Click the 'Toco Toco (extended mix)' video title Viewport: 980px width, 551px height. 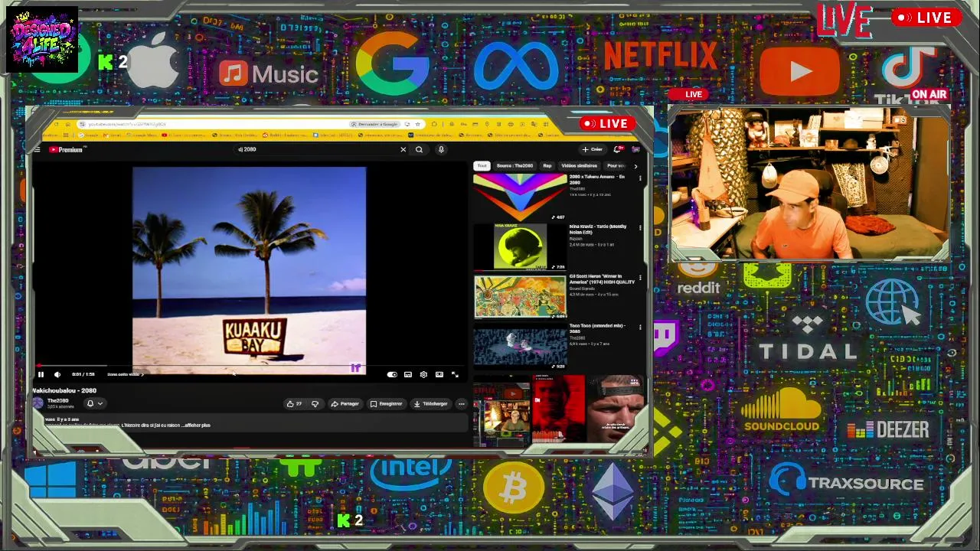click(597, 328)
